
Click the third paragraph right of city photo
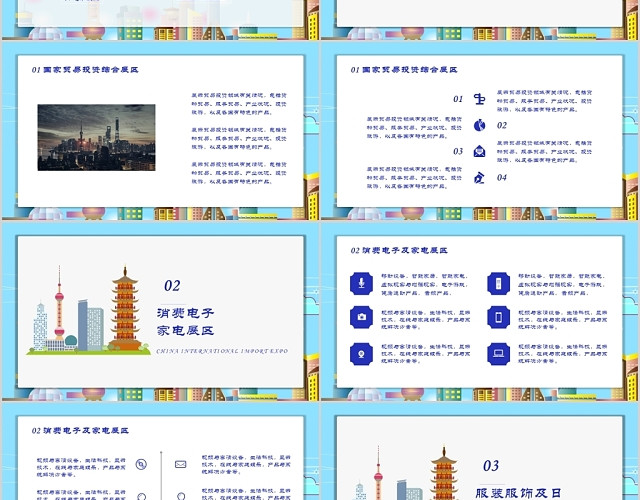pyautogui.click(x=239, y=173)
